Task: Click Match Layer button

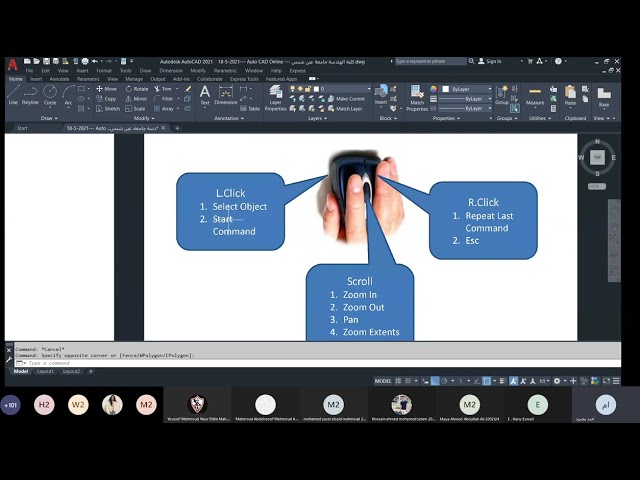Action: [x=345, y=109]
